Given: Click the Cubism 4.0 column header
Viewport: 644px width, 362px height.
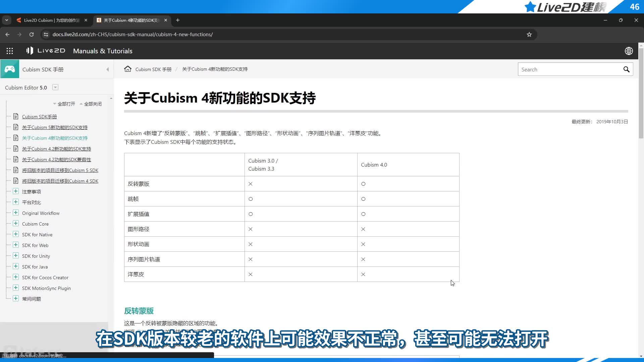Looking at the screenshot, I should [x=374, y=165].
